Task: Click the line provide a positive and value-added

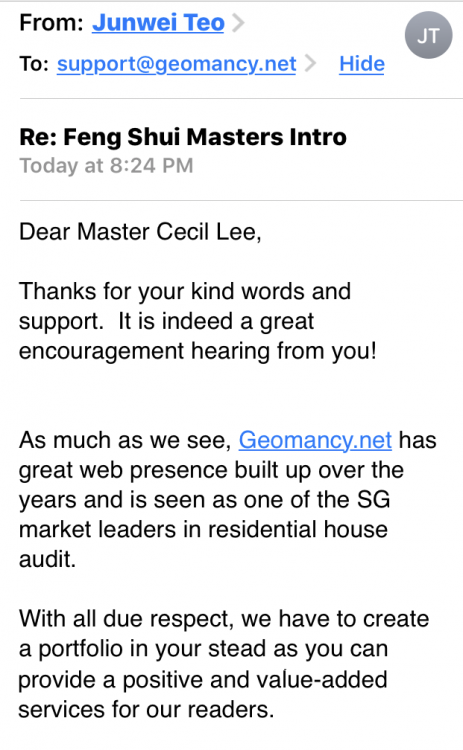Action: [203, 680]
